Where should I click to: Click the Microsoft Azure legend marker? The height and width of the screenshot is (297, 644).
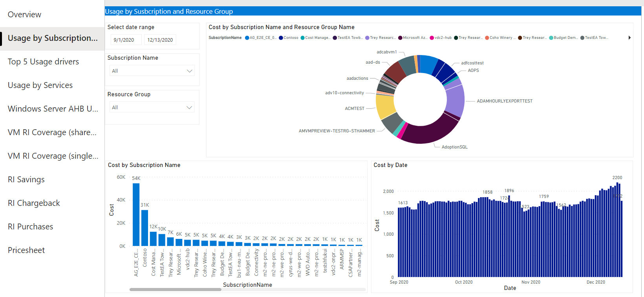(400, 38)
